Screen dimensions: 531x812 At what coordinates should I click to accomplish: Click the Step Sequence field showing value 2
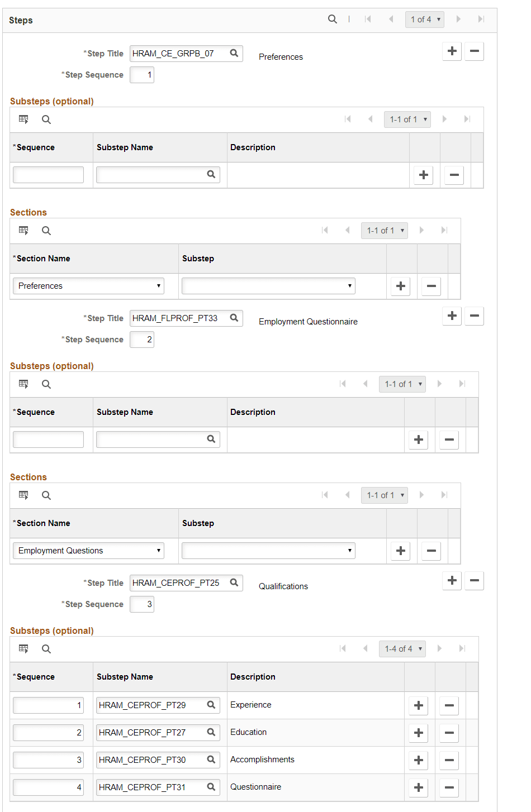pos(141,339)
